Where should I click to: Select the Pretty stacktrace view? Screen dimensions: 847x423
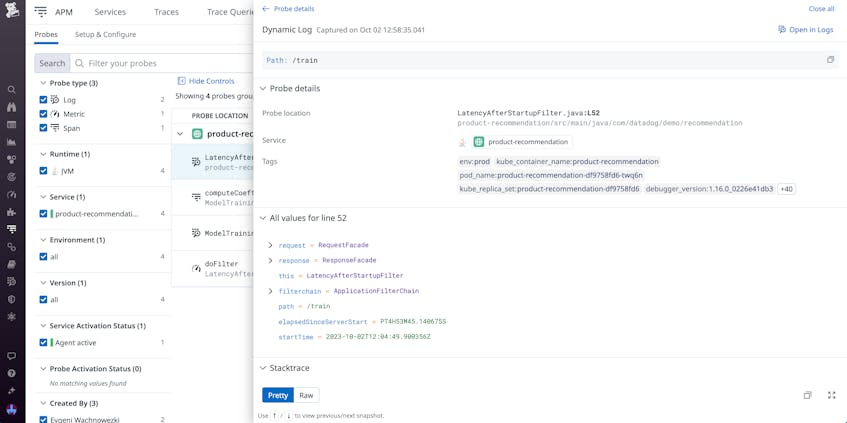point(278,395)
